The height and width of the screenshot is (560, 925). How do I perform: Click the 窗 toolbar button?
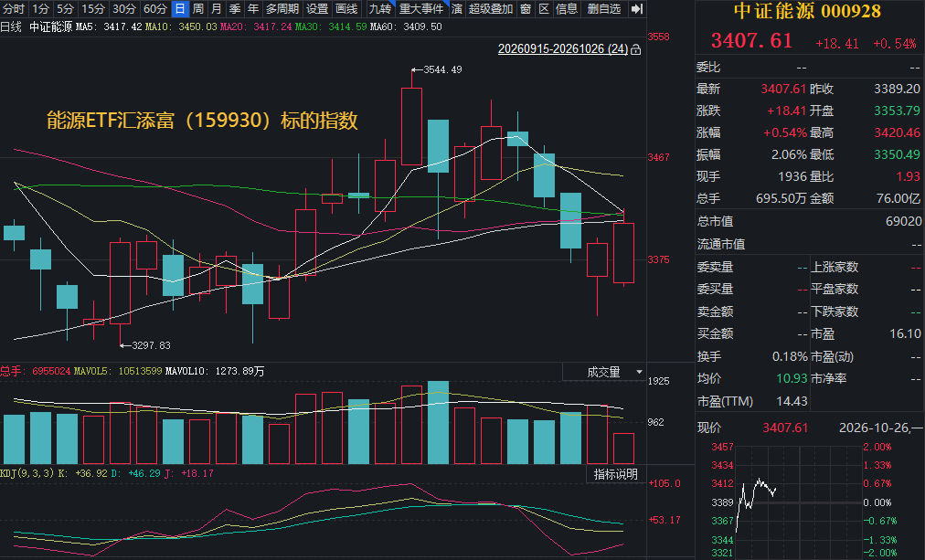(x=526, y=9)
